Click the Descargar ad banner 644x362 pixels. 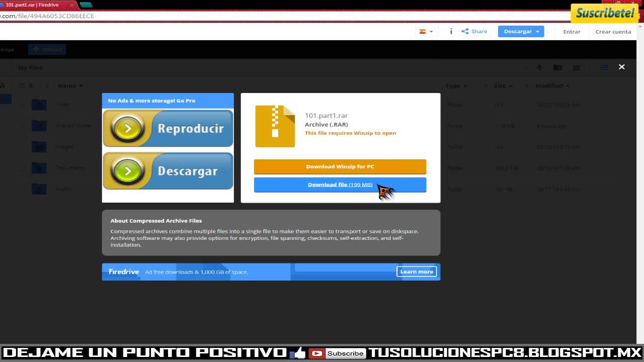pyautogui.click(x=168, y=171)
